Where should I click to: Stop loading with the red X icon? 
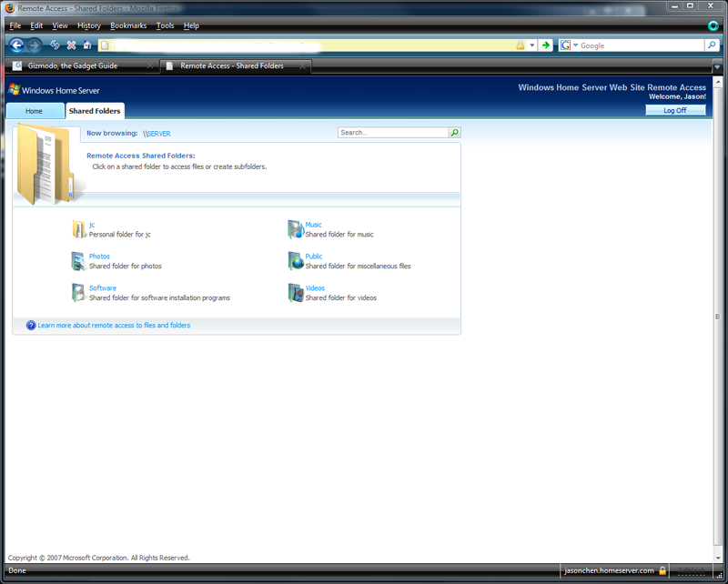click(x=71, y=45)
